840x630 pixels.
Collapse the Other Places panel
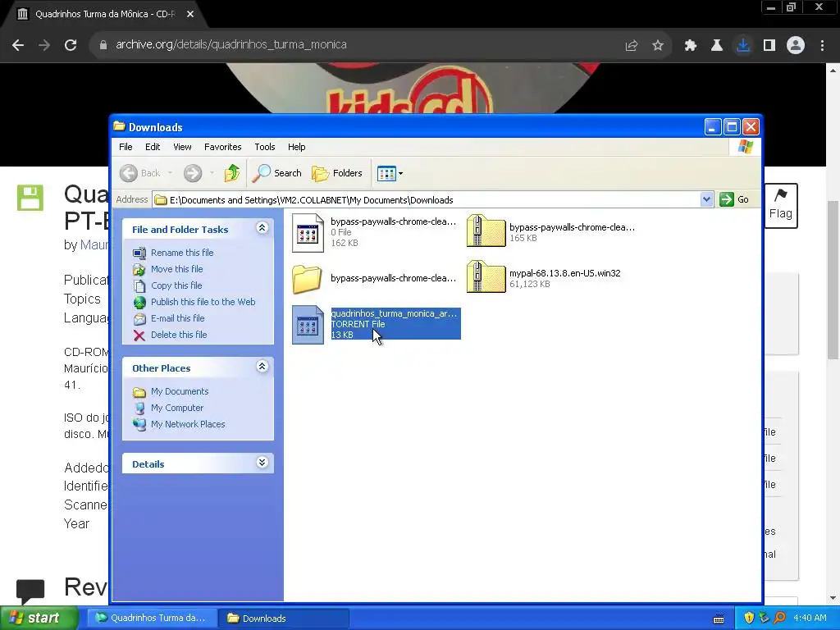pos(262,367)
